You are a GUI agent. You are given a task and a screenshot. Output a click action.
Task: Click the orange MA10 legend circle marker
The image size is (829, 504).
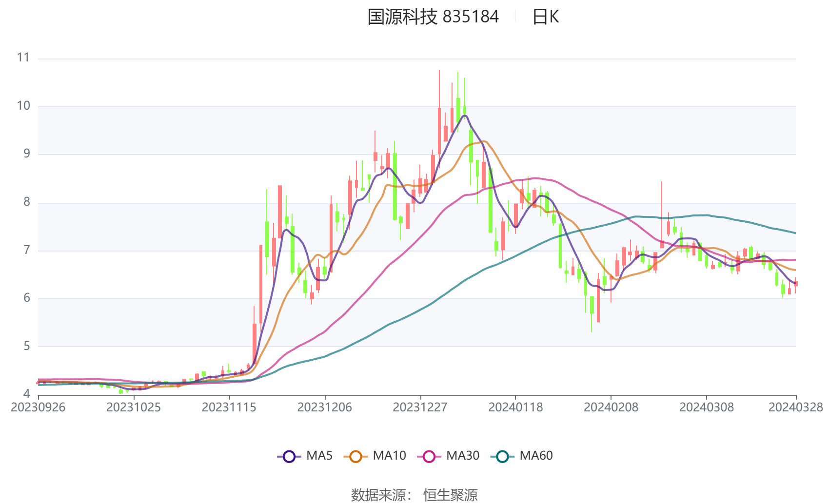click(x=355, y=456)
